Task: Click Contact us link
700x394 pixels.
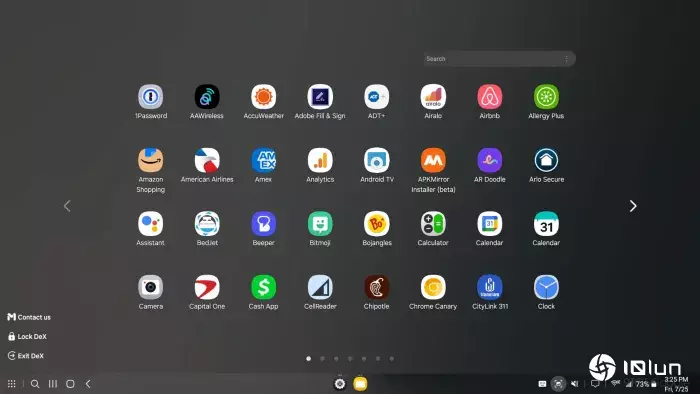Action: coord(29,317)
